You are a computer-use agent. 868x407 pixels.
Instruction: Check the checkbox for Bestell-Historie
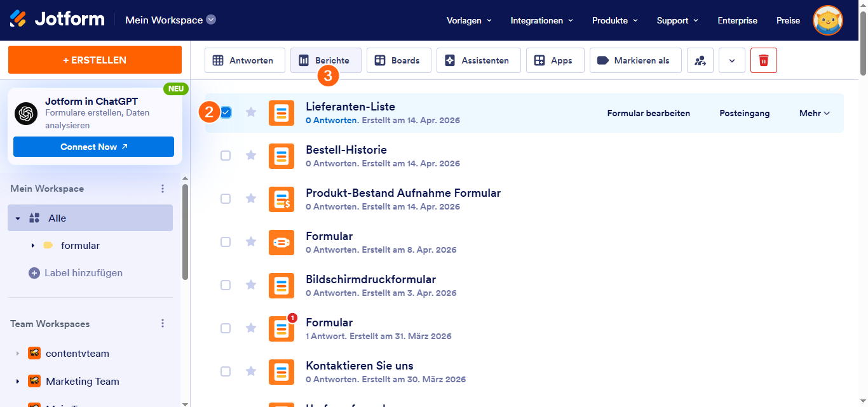coord(226,155)
